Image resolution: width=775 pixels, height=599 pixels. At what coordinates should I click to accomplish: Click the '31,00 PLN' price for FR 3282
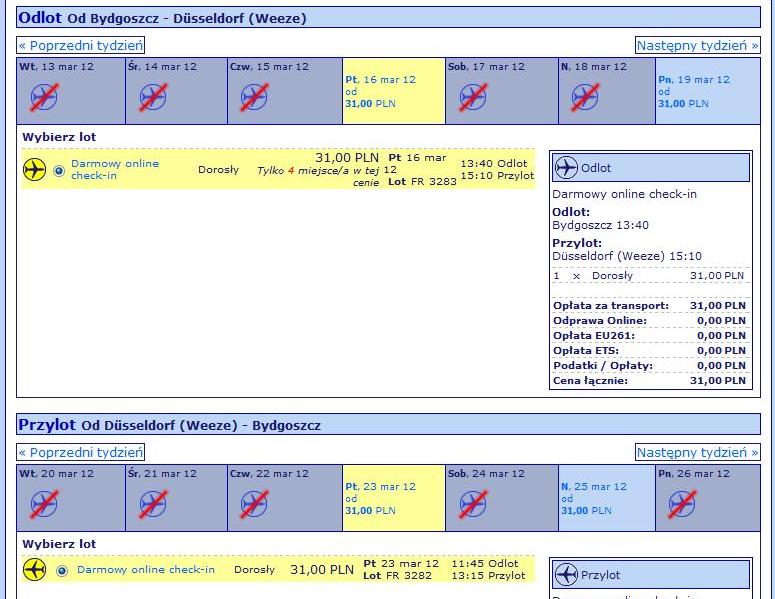tap(322, 570)
